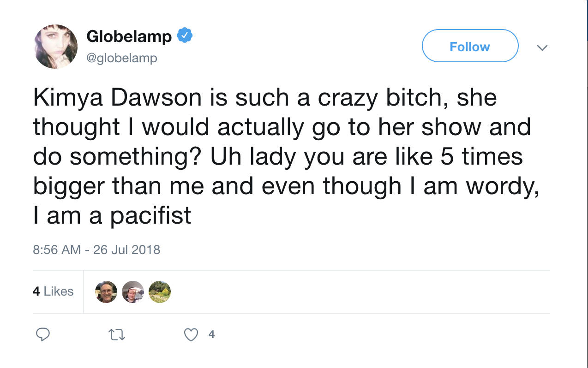Click the blue verified badge beside Globelamp
Viewport: 588px width, 368px height.
click(x=185, y=36)
